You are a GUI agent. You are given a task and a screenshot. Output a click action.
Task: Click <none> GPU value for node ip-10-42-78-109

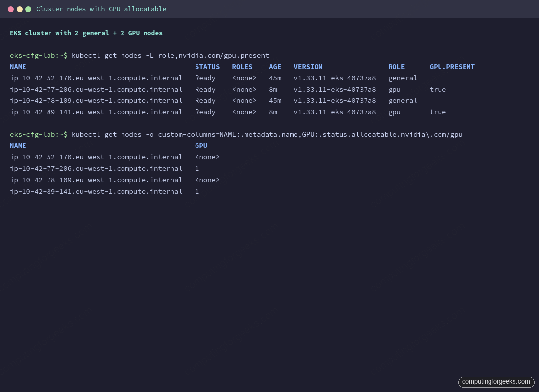coord(207,180)
